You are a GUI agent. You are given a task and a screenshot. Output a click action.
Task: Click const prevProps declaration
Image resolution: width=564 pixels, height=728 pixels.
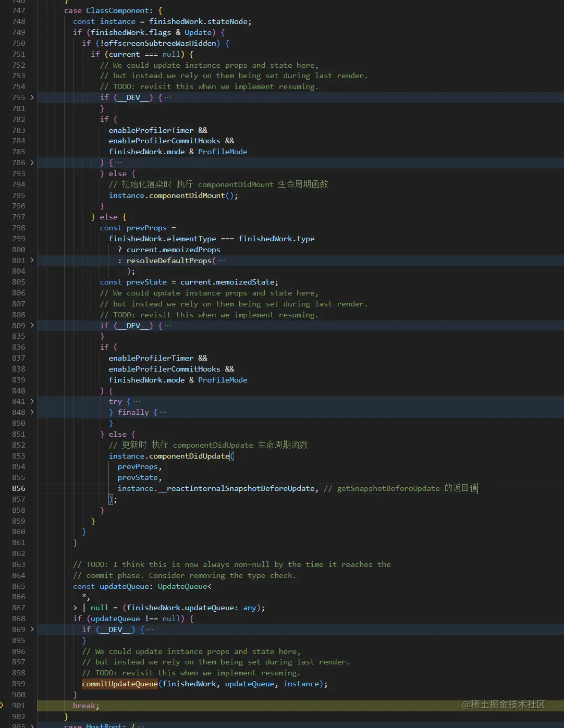[138, 228]
